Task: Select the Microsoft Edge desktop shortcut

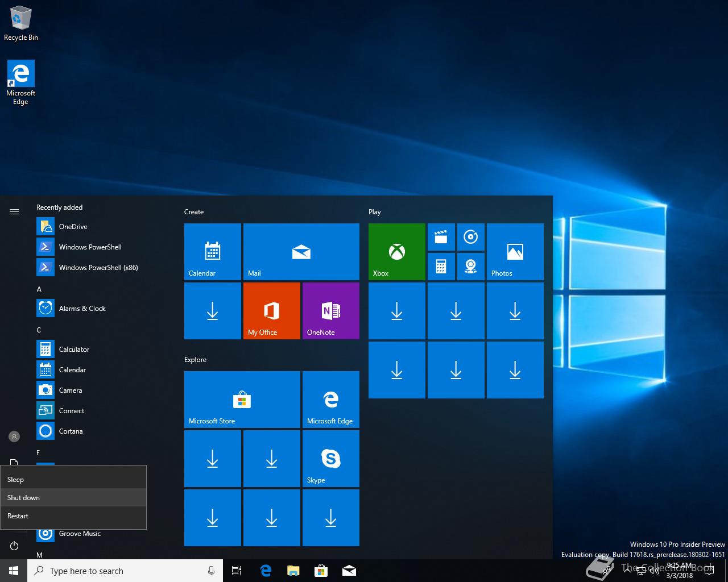Action: pyautogui.click(x=20, y=83)
